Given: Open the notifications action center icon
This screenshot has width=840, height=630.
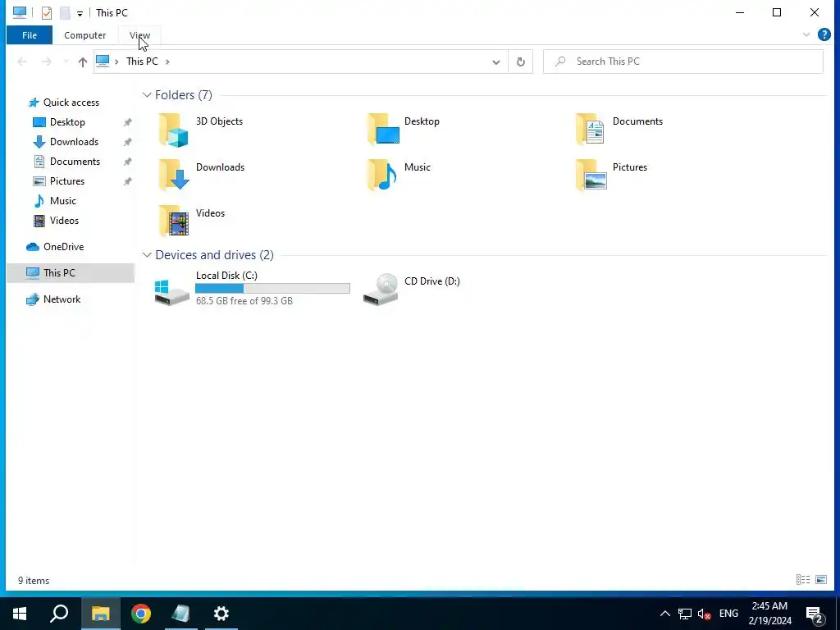Looking at the screenshot, I should (815, 614).
